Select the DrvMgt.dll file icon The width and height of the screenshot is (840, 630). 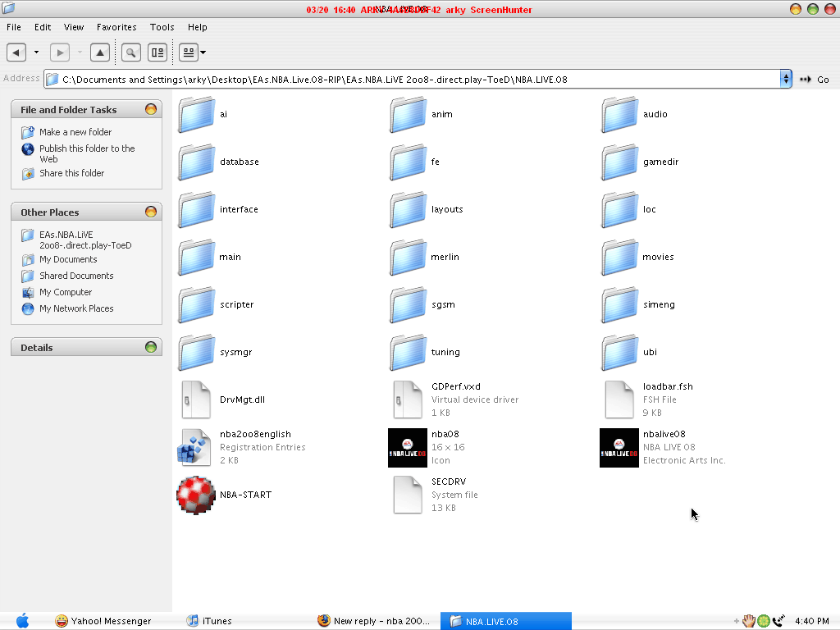(196, 399)
